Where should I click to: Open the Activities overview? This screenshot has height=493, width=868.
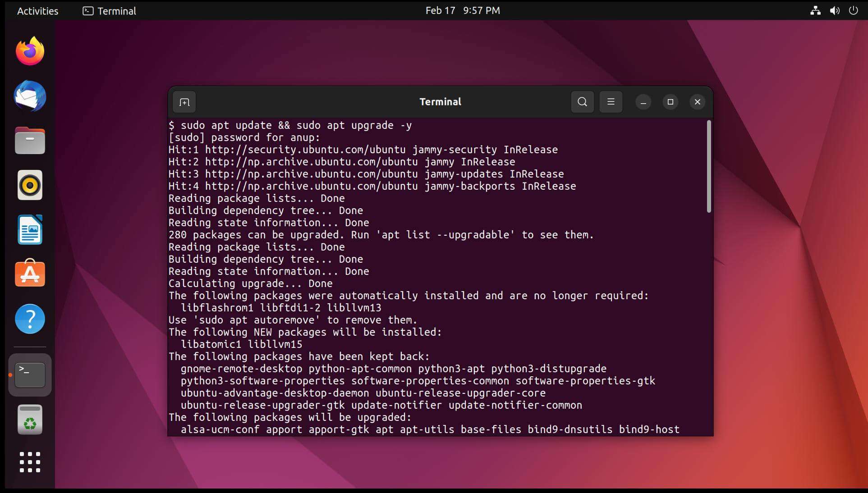37,11
